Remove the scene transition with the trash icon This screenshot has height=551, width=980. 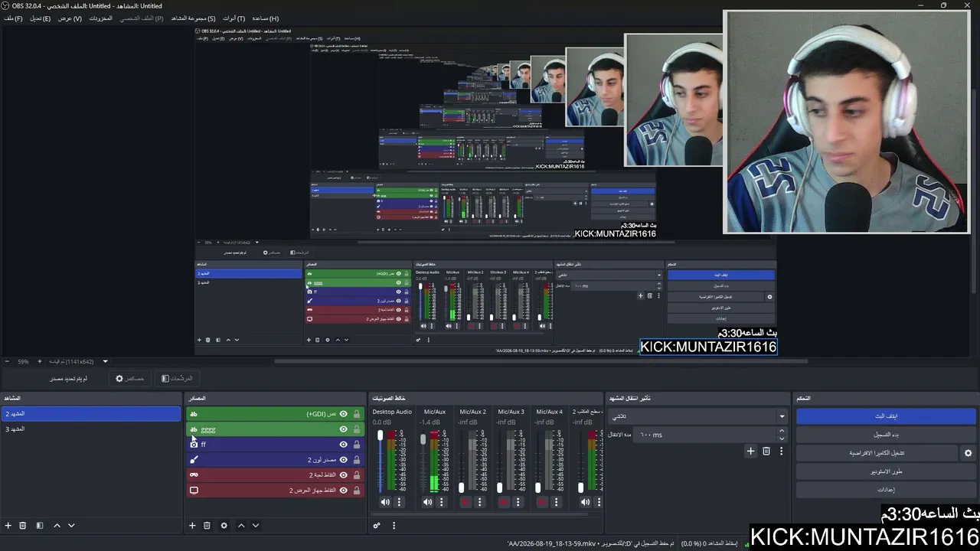766,452
